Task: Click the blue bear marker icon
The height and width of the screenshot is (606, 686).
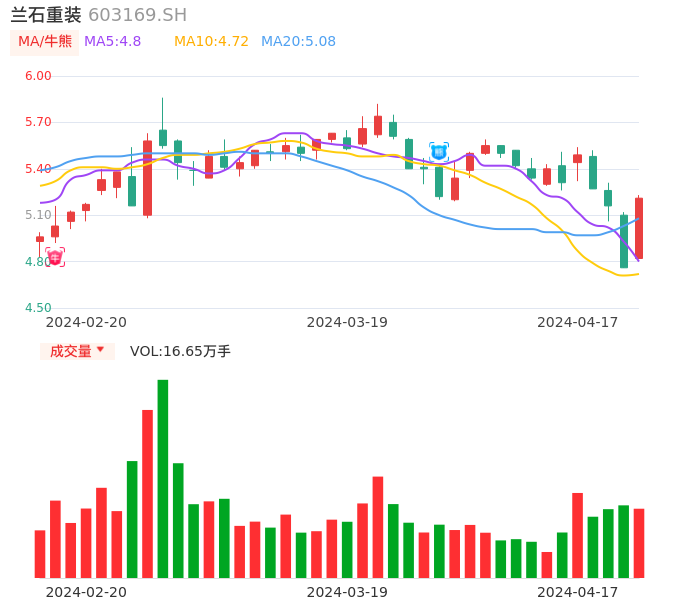Action: [x=439, y=151]
